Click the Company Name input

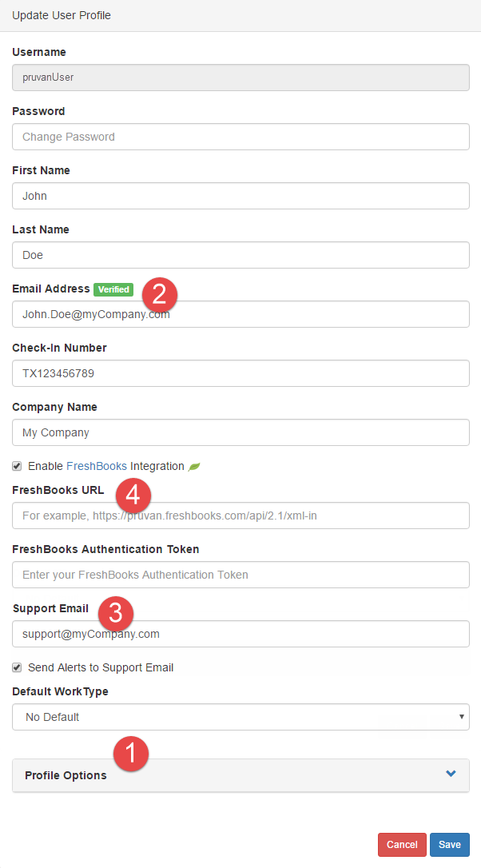[x=240, y=432]
